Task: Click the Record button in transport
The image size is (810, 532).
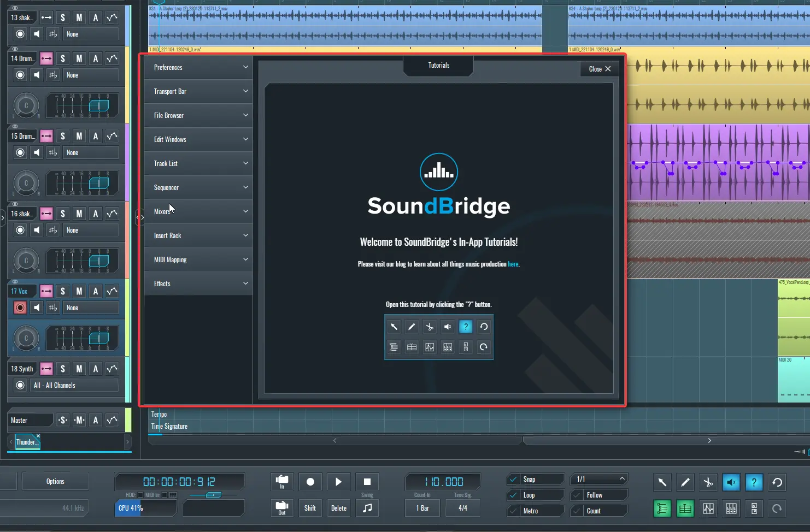Action: click(310, 482)
